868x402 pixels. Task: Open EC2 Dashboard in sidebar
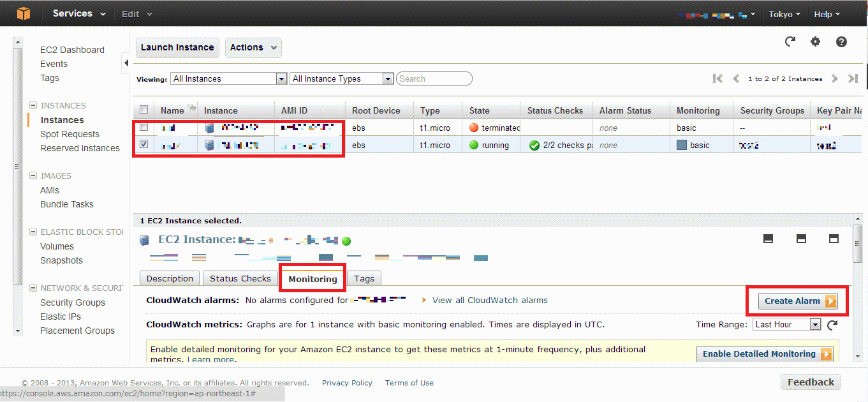pyautogui.click(x=72, y=50)
